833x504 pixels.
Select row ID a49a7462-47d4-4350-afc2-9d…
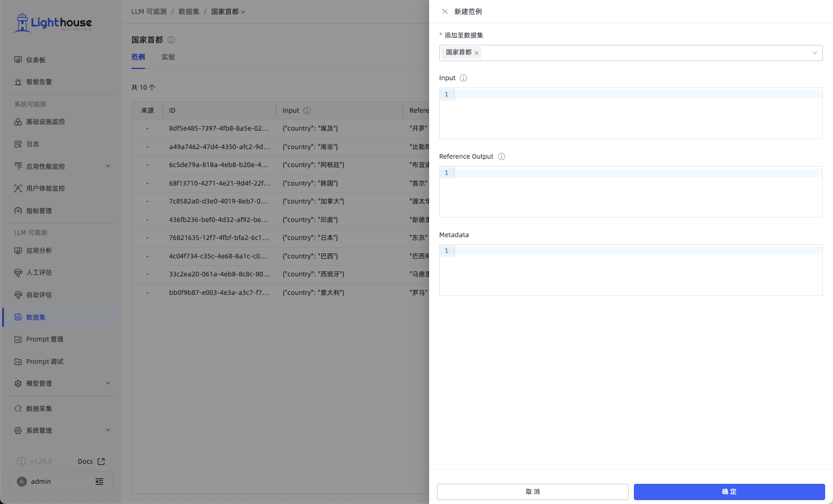pos(219,147)
